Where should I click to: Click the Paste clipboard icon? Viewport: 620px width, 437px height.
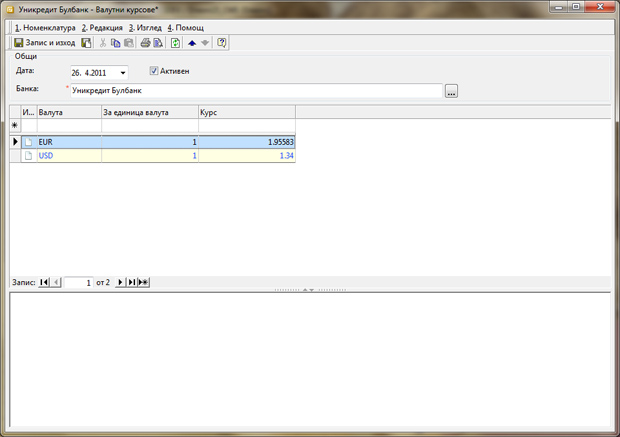(129, 43)
